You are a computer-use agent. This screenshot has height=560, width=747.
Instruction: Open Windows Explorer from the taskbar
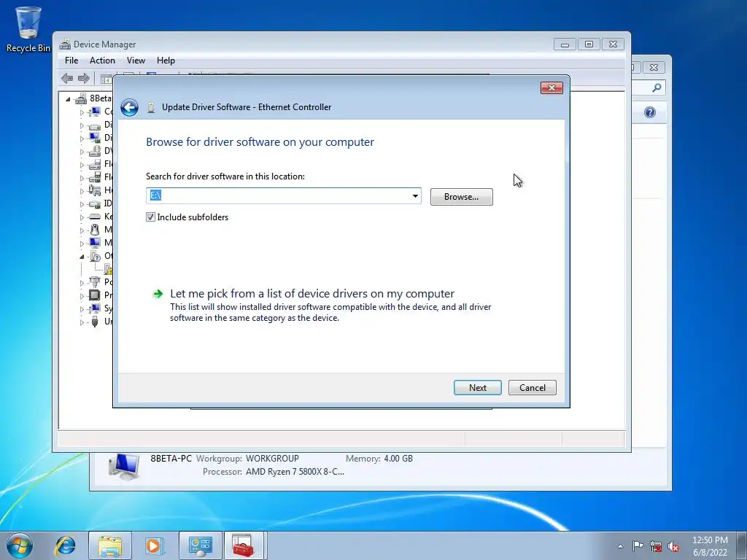tap(110, 545)
